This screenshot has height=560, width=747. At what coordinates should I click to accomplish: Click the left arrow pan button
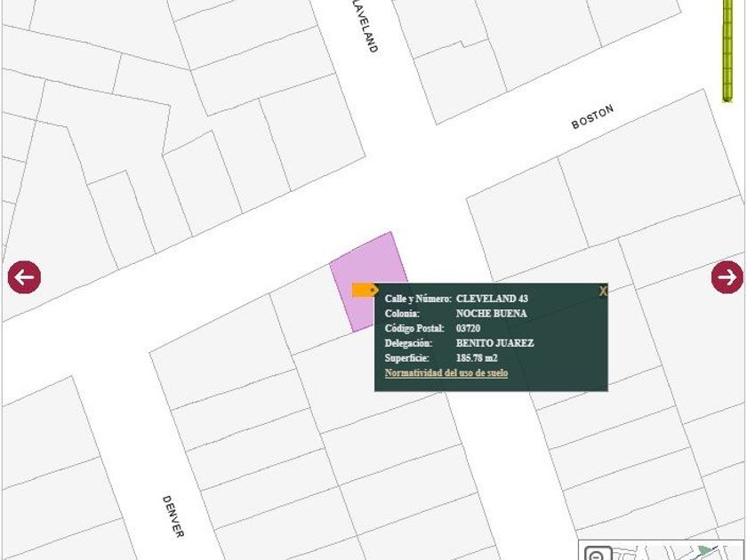[x=24, y=277]
